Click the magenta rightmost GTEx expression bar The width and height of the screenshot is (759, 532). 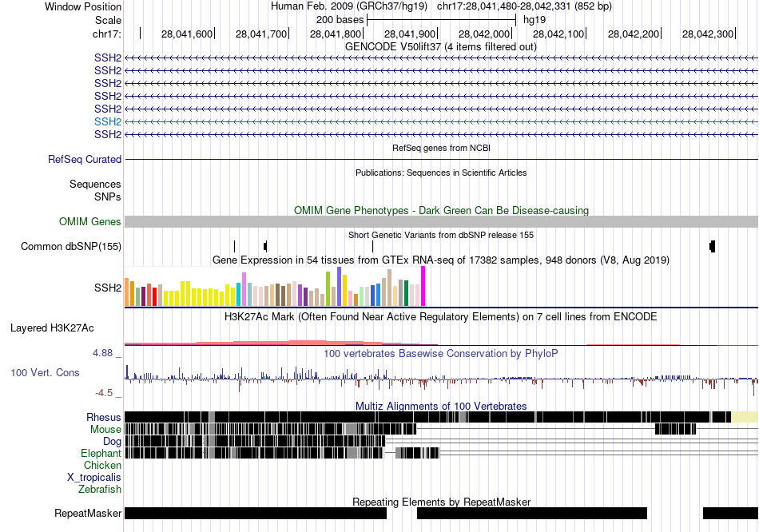(423, 287)
